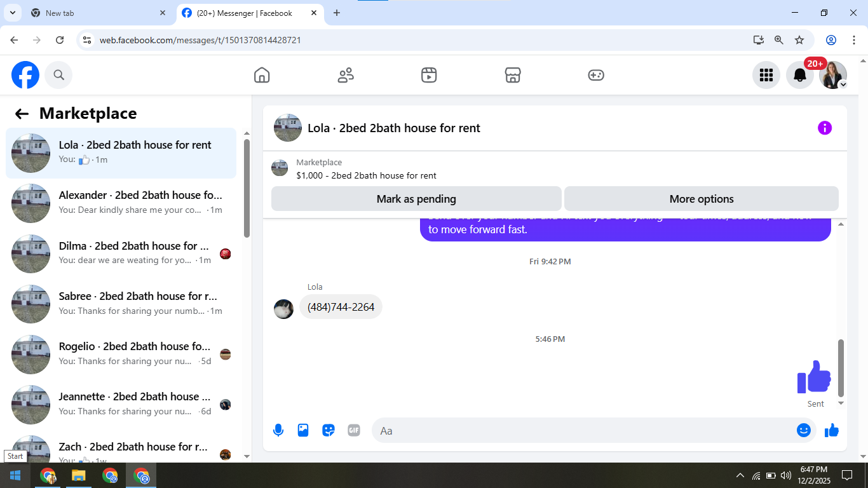
Task: Open the account profile picture menu
Action: click(833, 75)
